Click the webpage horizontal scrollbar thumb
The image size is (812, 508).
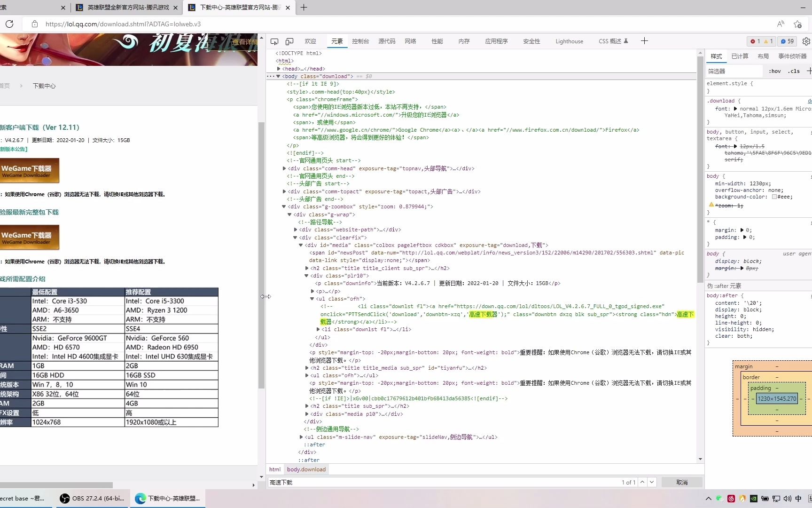click(x=56, y=485)
